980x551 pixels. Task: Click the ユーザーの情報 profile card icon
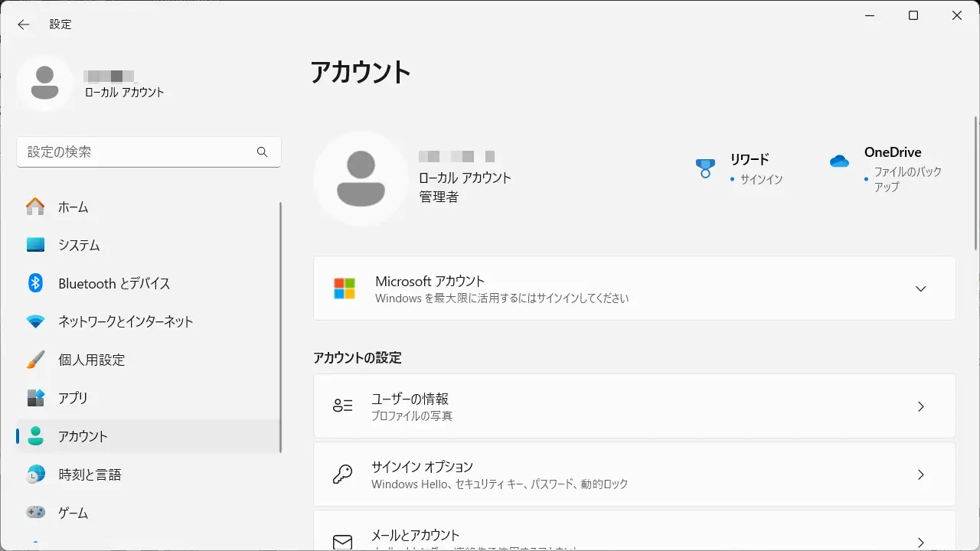coord(343,406)
